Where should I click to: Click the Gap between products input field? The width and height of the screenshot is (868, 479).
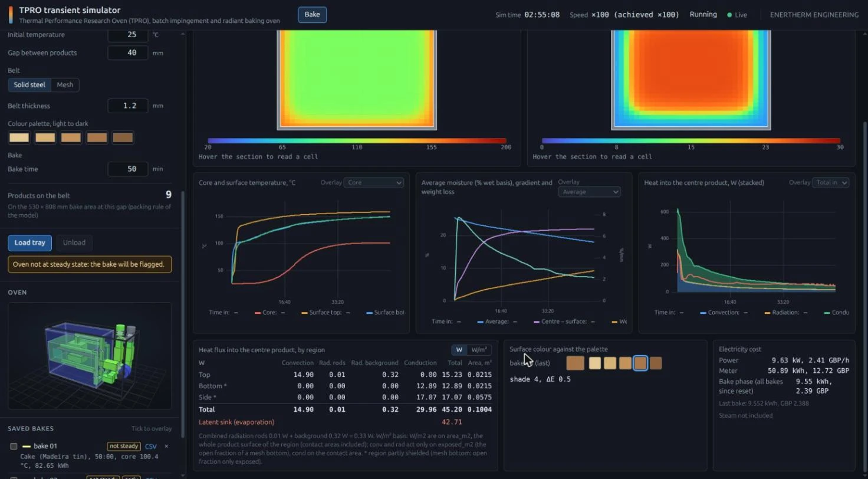tap(128, 53)
